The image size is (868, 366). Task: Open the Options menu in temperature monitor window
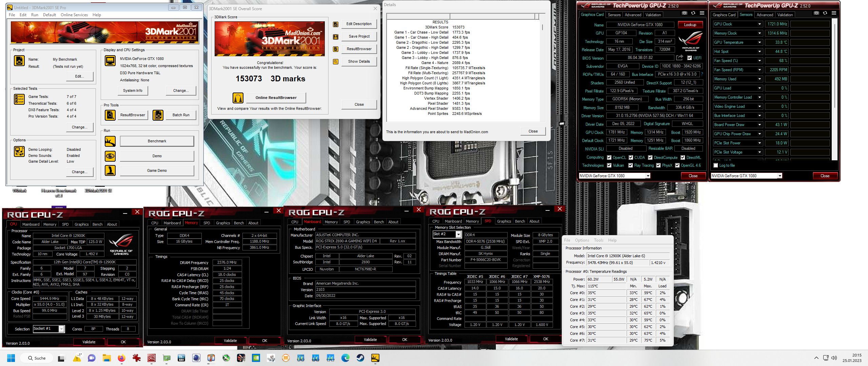point(582,240)
